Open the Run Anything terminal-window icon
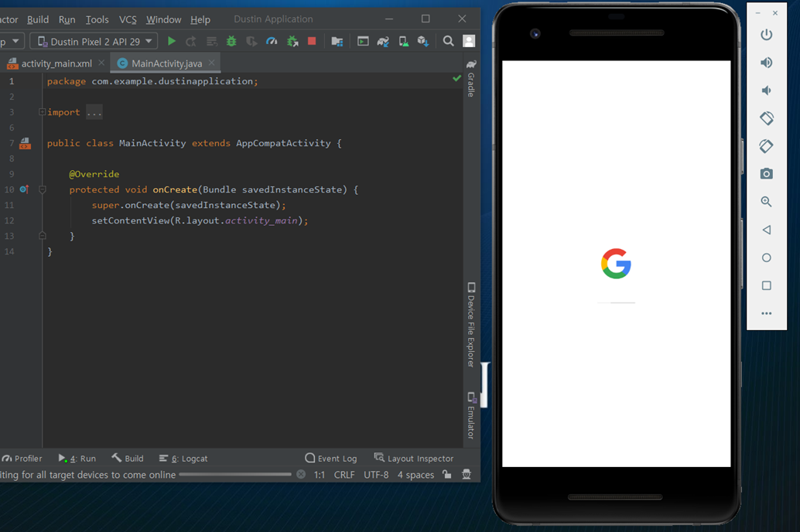The width and height of the screenshot is (800, 532). (363, 41)
